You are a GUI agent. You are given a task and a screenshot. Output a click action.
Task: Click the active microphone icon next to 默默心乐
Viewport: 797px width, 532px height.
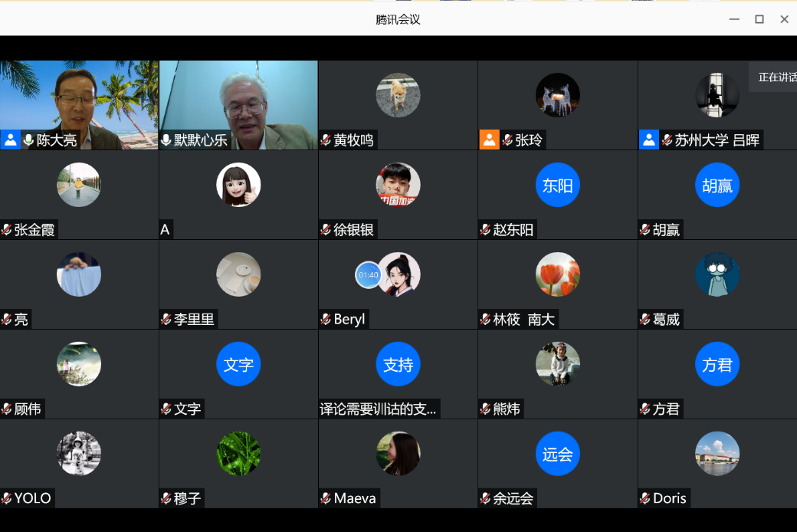(x=166, y=140)
